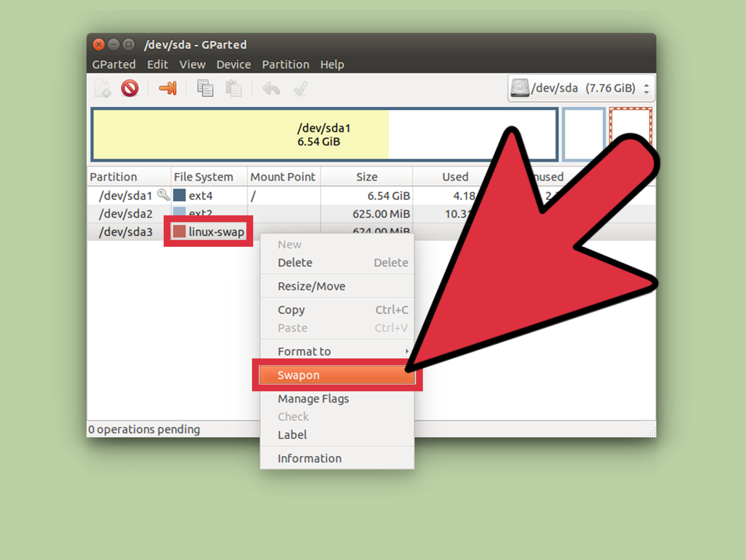Click the hard disk icon in device selector
Viewport: 746px width, 560px height.
(520, 88)
